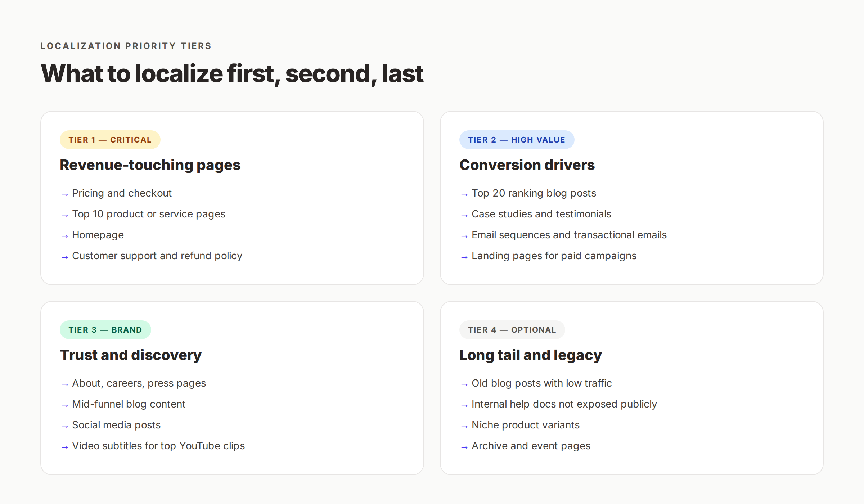864x504 pixels.
Task: Click arrow bullet beside 'Case studies and testimonials'
Action: (464, 216)
